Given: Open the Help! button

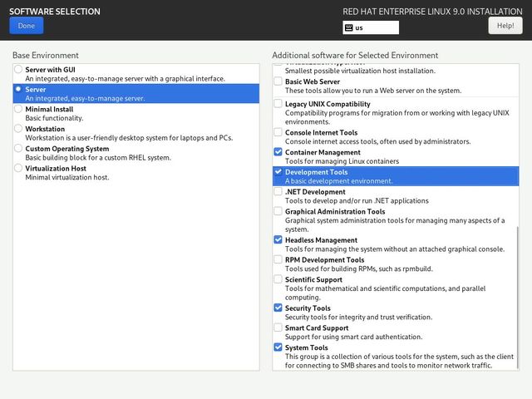Looking at the screenshot, I should [505, 26].
